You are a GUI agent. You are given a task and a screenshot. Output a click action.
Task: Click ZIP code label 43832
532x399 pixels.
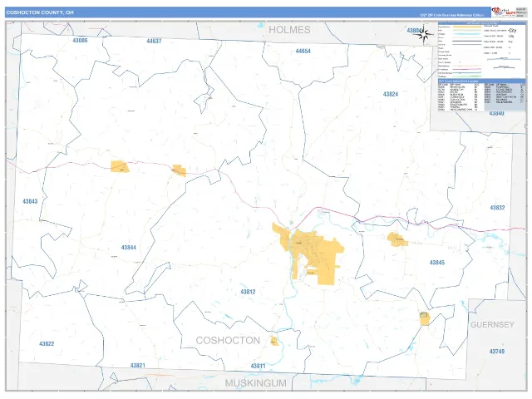[x=497, y=208]
